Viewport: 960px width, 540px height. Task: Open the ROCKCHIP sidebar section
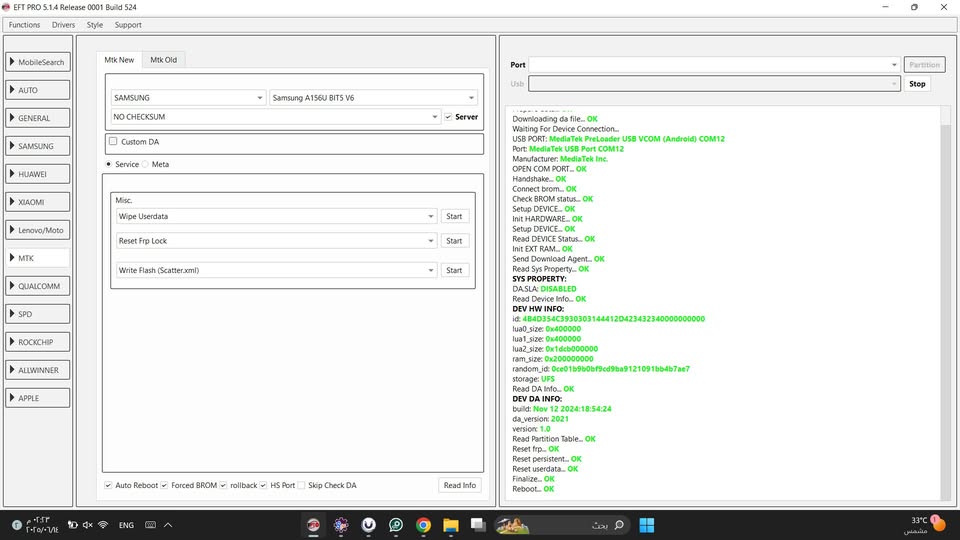point(38,342)
